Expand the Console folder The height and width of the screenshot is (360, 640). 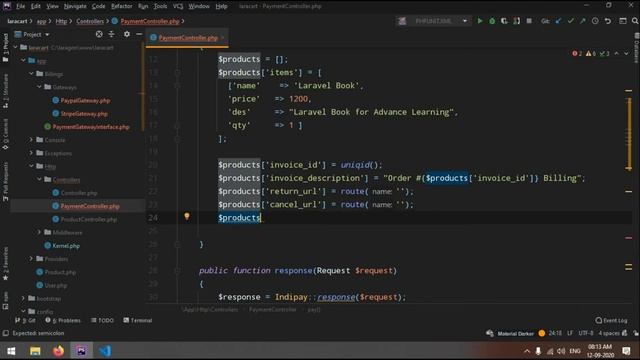pyautogui.click(x=31, y=140)
